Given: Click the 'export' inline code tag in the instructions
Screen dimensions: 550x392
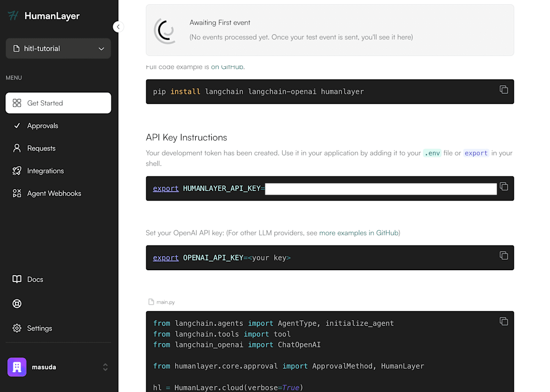Looking at the screenshot, I should point(476,153).
